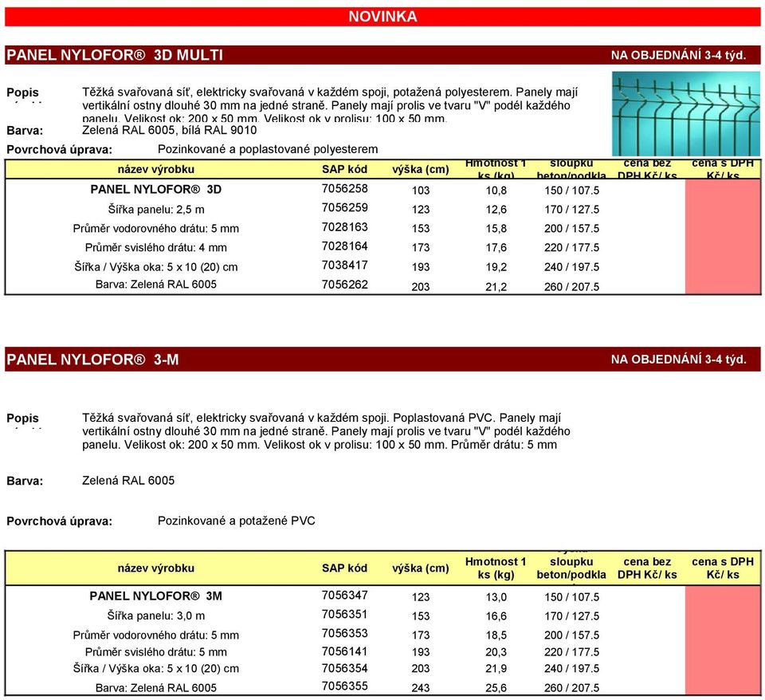Image resolution: width=765 pixels, height=700 pixels.
Task: Click the weight value 18,5
Action: coord(496,635)
